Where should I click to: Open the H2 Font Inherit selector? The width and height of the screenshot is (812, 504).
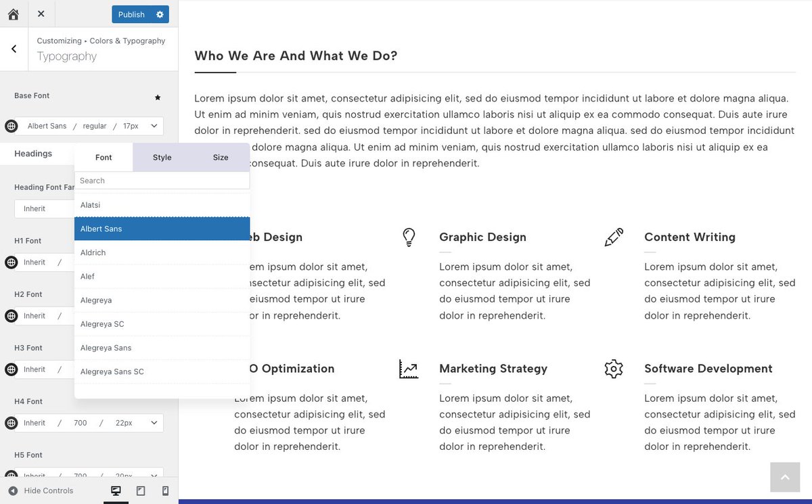(x=35, y=315)
